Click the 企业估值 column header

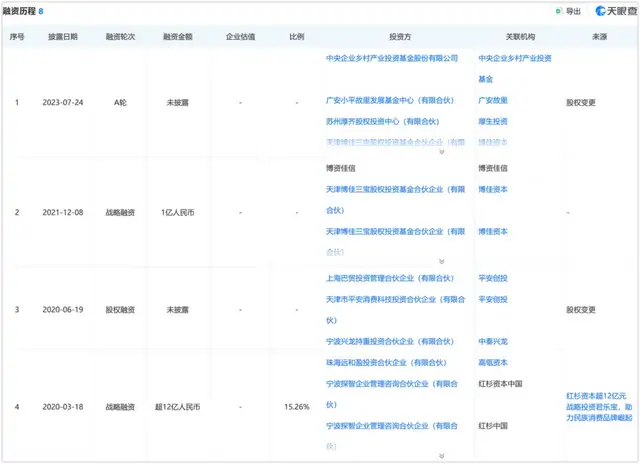[x=240, y=37]
